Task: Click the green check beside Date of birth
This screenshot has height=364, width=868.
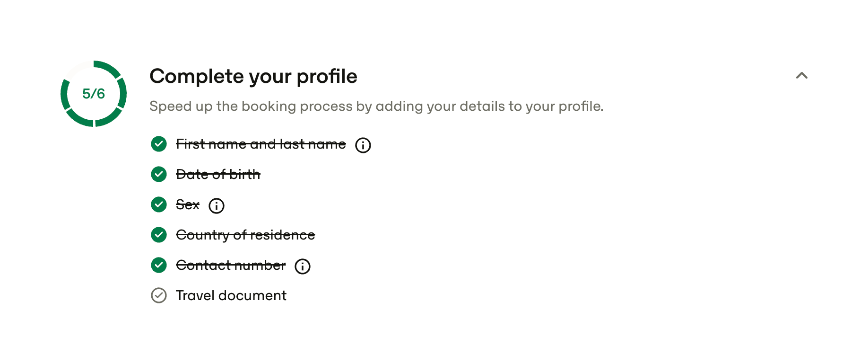Action: 159,174
